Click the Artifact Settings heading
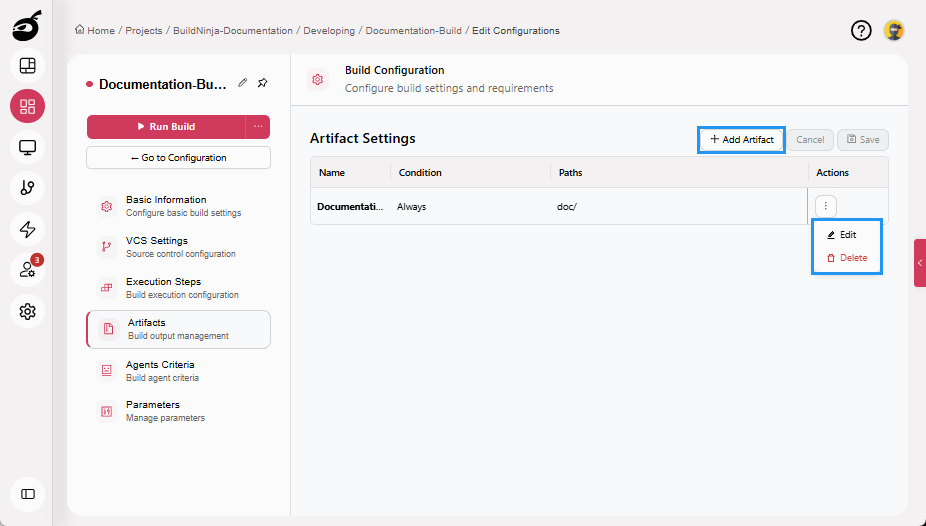The height and width of the screenshot is (526, 926). click(x=363, y=139)
